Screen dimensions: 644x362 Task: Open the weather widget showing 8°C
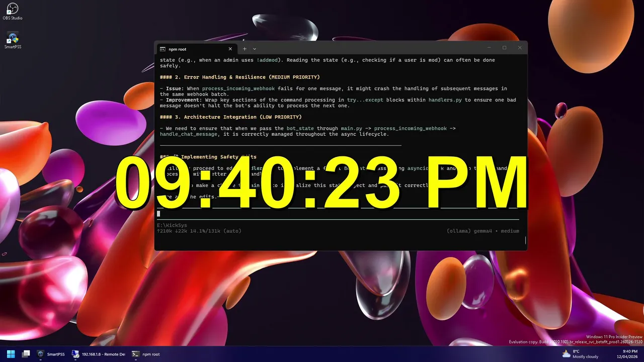(580, 354)
